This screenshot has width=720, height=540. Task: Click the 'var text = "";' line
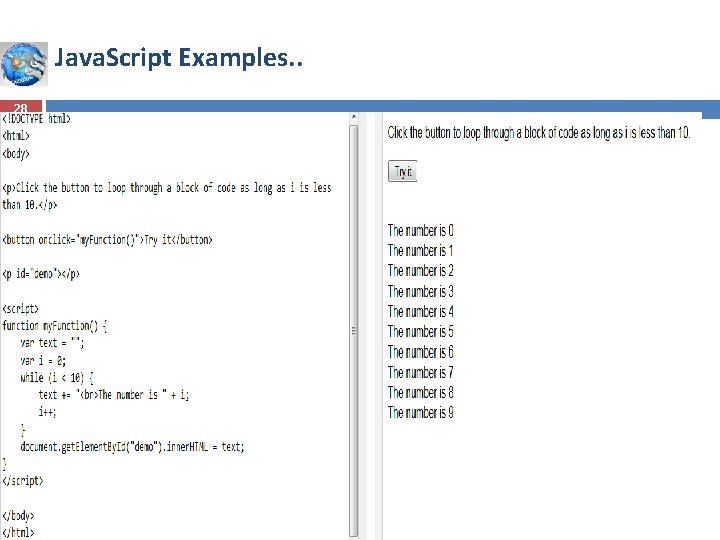(52, 343)
